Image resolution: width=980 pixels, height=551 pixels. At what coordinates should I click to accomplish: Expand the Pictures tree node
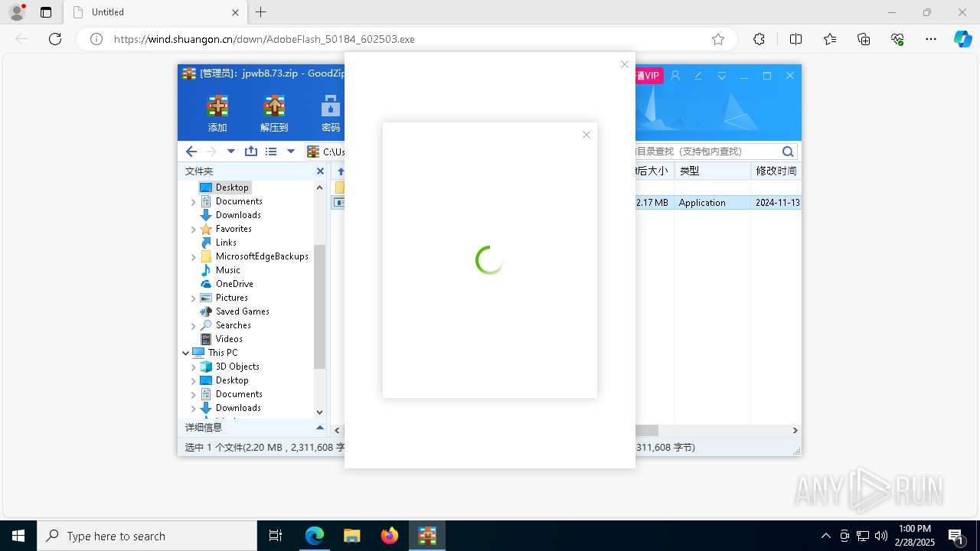(193, 298)
